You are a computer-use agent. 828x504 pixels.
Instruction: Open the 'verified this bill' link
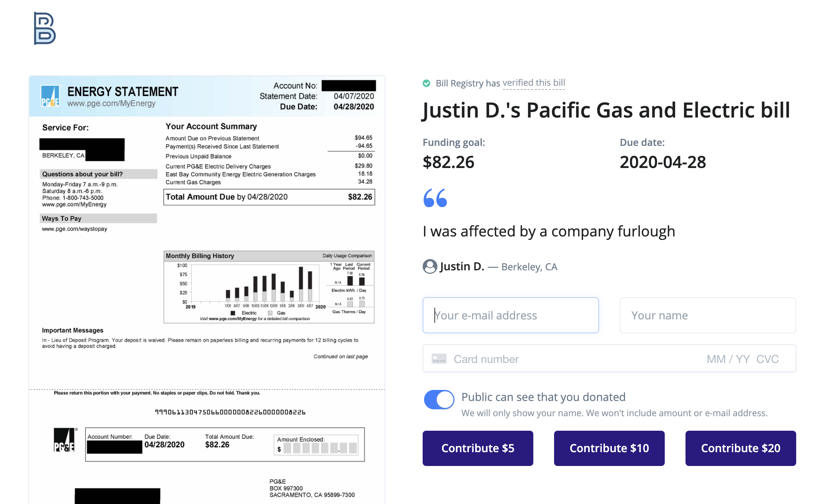tap(534, 83)
